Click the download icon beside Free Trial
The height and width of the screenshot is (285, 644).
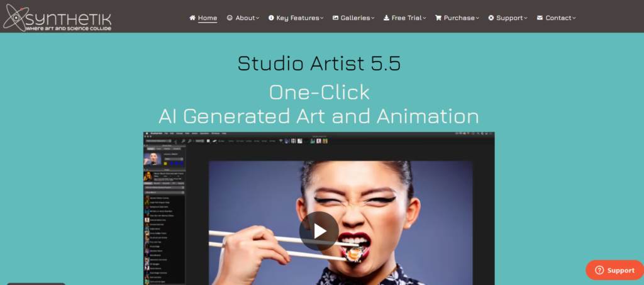click(x=387, y=18)
